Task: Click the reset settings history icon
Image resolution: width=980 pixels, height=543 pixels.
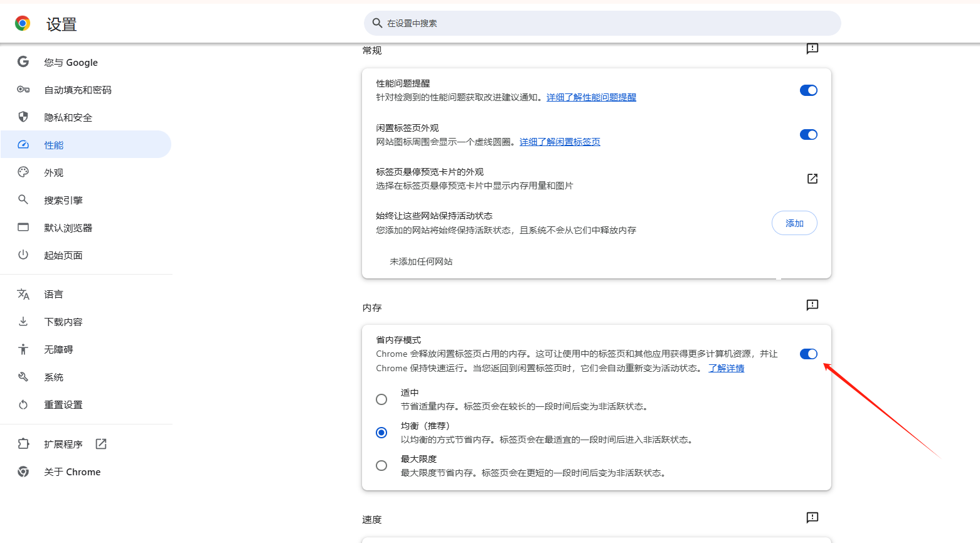Action: (23, 404)
